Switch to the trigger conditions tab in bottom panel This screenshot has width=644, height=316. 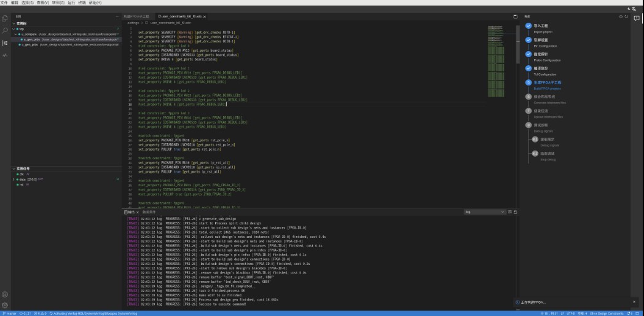(x=149, y=212)
